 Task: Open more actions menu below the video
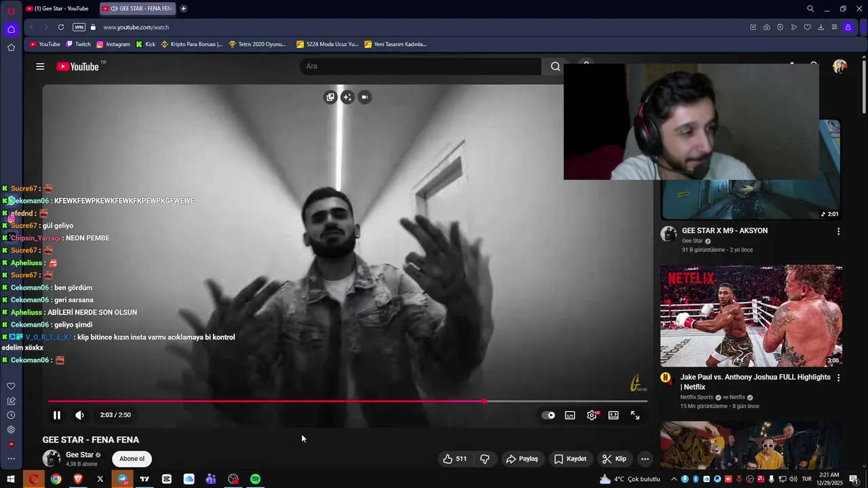pyautogui.click(x=645, y=459)
